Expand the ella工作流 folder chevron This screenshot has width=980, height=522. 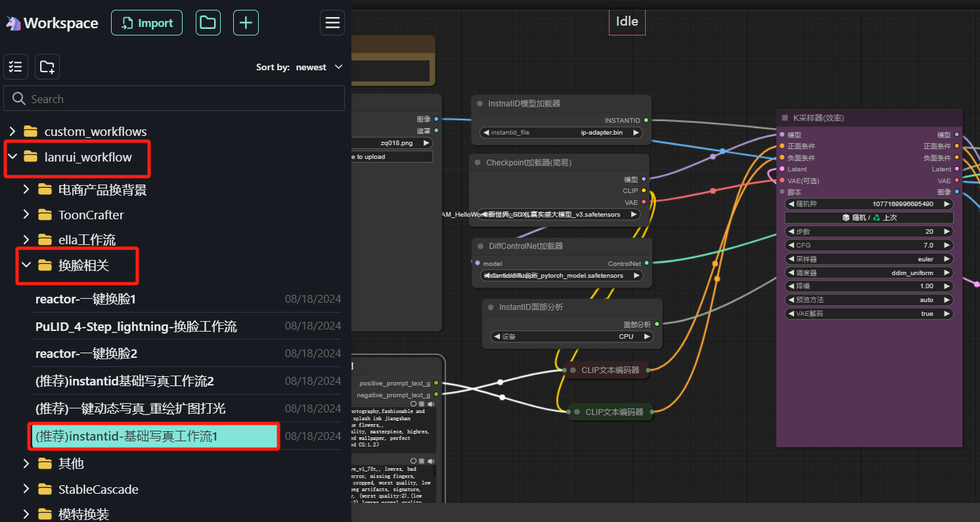(26, 240)
